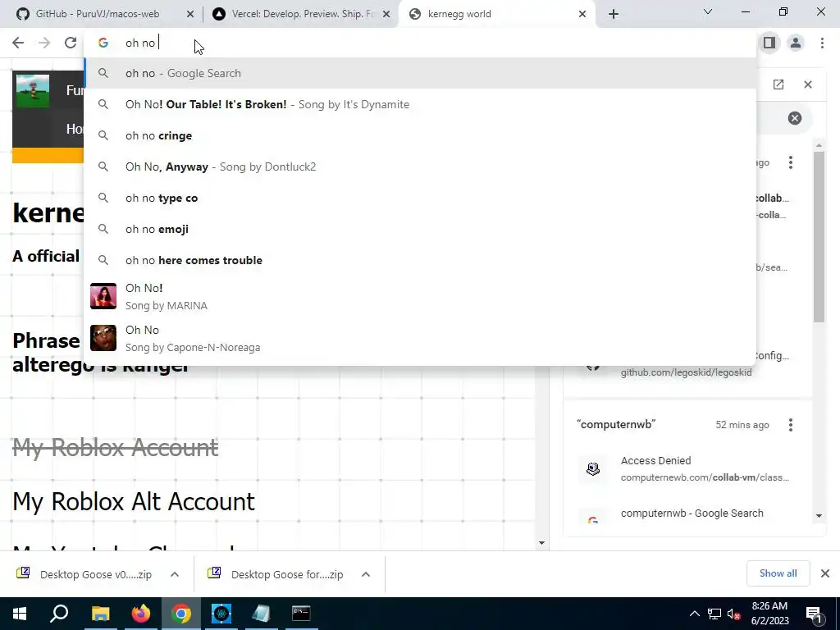Click Show all downloads button
This screenshot has width=840, height=630.
778,573
